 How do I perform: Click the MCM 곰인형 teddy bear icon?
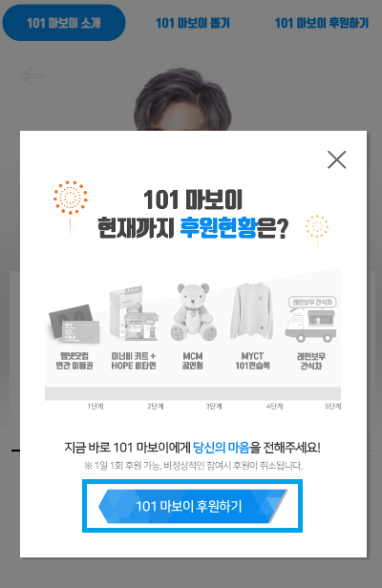click(193, 312)
